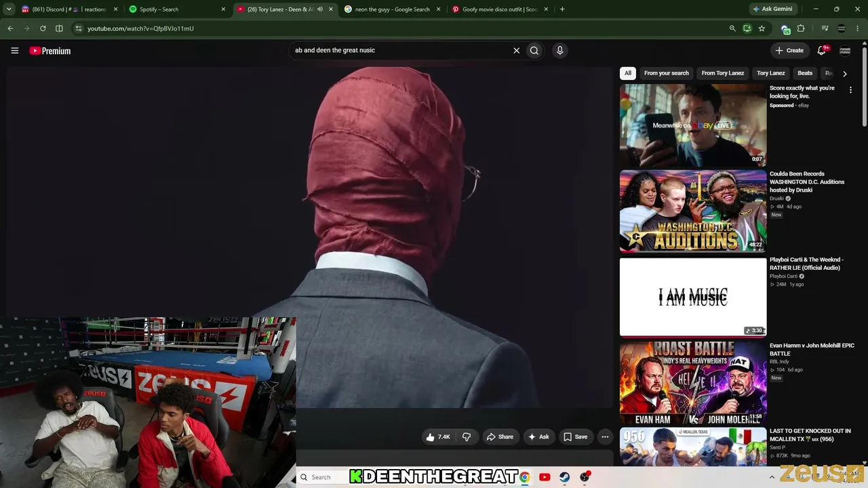
Task: Open the Chrome three-dot menu
Action: tap(857, 28)
